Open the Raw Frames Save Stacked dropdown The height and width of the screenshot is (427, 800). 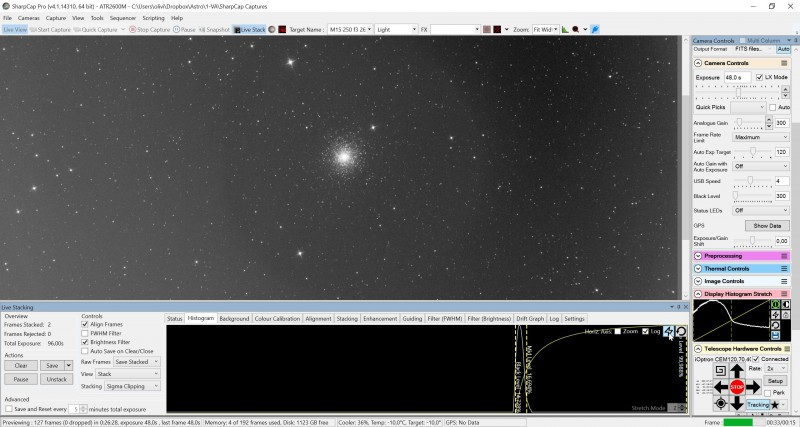pyautogui.click(x=137, y=362)
